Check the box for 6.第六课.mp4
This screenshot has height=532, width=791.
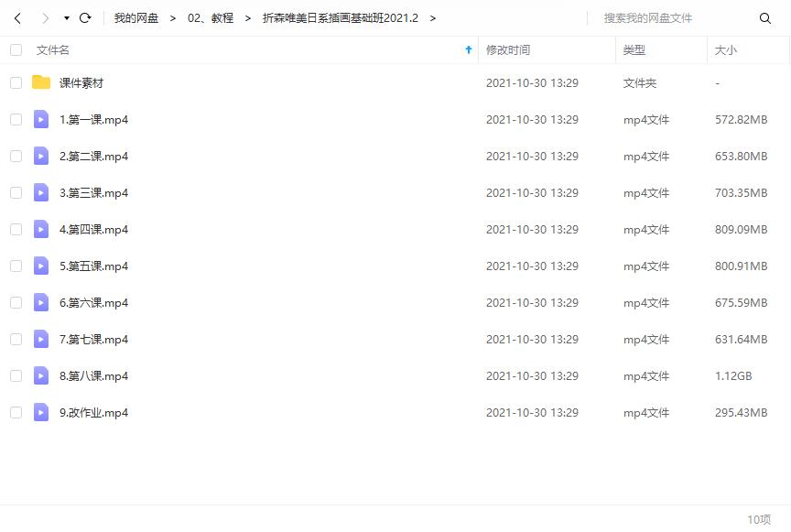(16, 302)
